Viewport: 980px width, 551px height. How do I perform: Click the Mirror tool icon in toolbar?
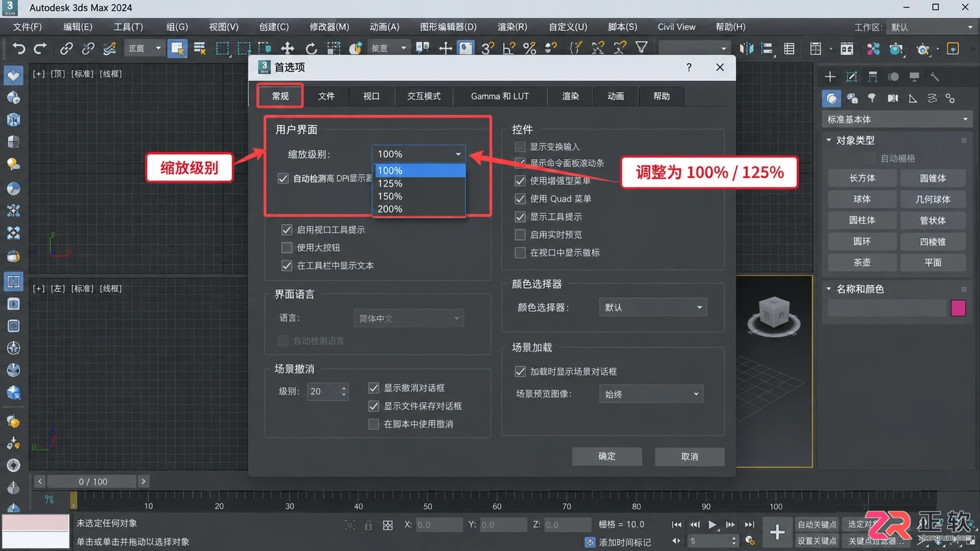747,48
